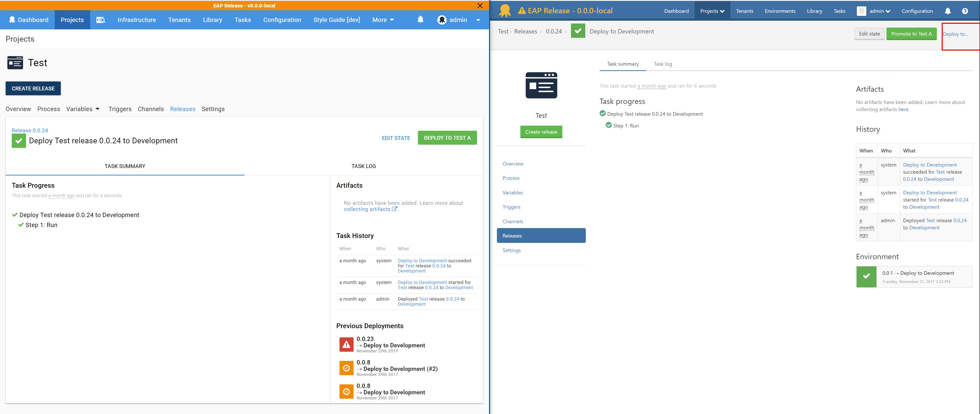Click Releases breadcrumb in right window
980x414 pixels.
[x=525, y=32]
